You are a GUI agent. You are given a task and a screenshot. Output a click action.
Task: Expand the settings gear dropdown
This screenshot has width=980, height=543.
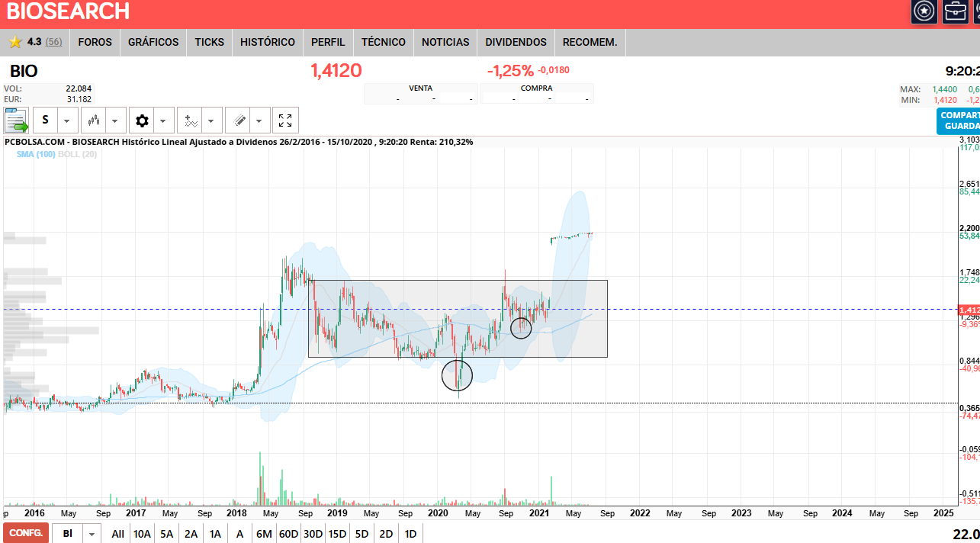pos(164,120)
